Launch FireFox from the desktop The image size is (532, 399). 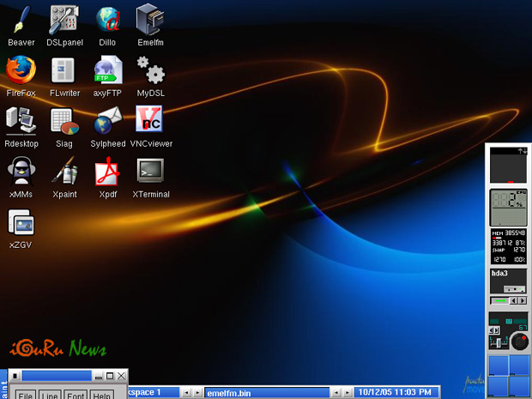21,70
